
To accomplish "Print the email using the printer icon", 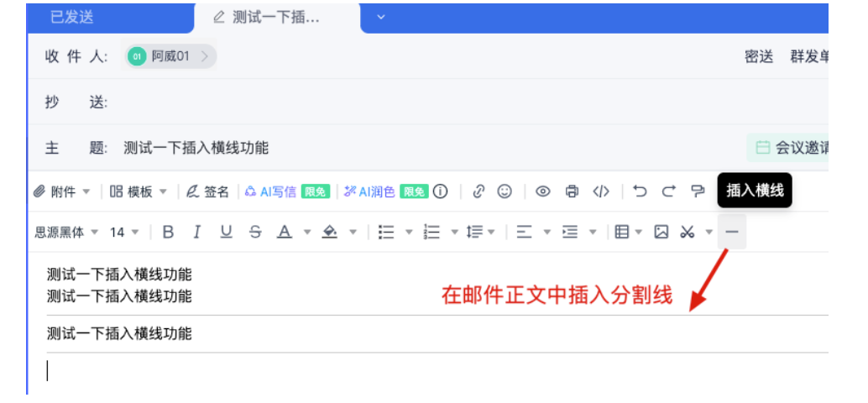I will point(572,191).
